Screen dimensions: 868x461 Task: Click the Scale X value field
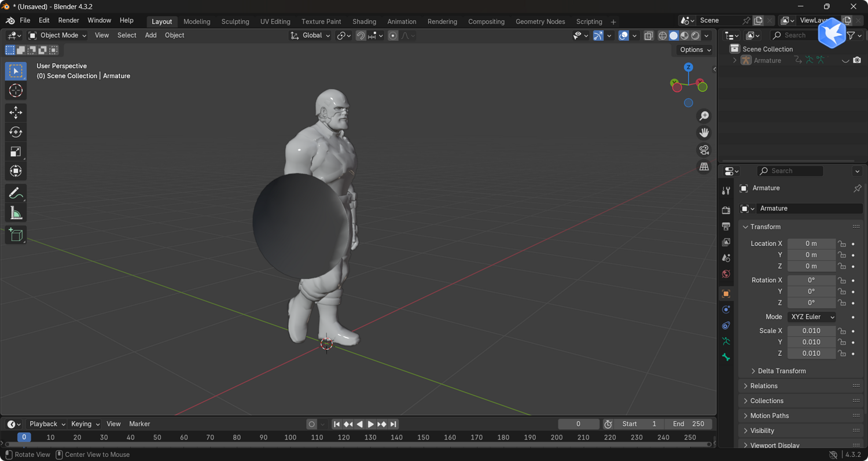coord(811,331)
